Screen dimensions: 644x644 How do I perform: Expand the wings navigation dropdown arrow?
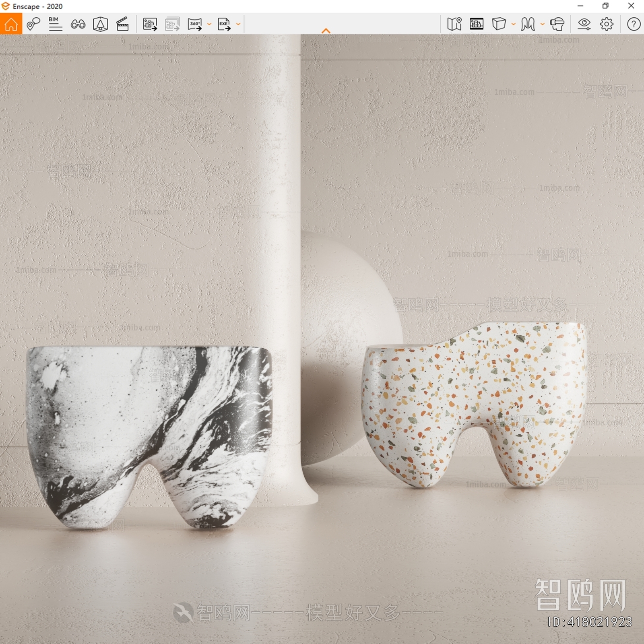click(x=543, y=24)
